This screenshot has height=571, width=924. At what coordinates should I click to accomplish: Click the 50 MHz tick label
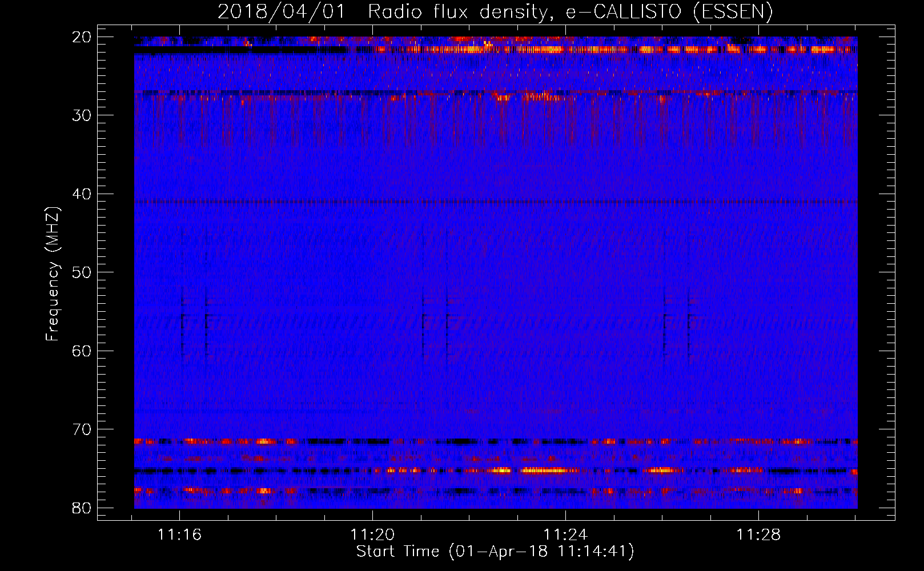pos(82,272)
